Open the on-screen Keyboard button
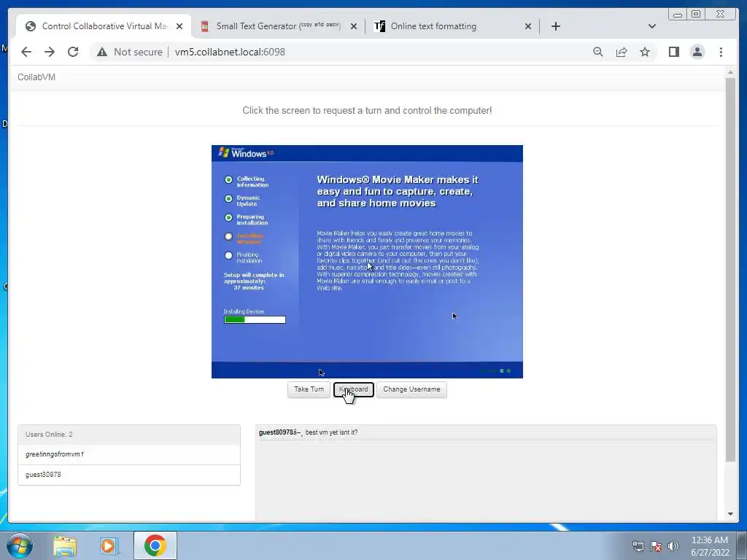 click(354, 389)
